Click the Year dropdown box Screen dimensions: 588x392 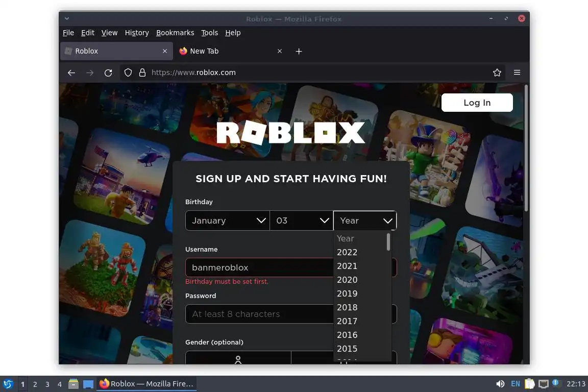(365, 220)
